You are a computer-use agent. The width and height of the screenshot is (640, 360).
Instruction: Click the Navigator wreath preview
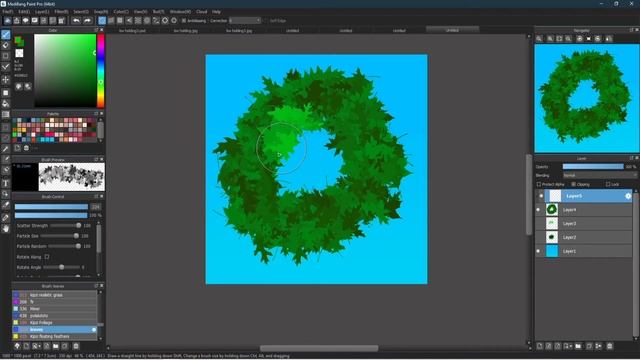[x=587, y=98]
